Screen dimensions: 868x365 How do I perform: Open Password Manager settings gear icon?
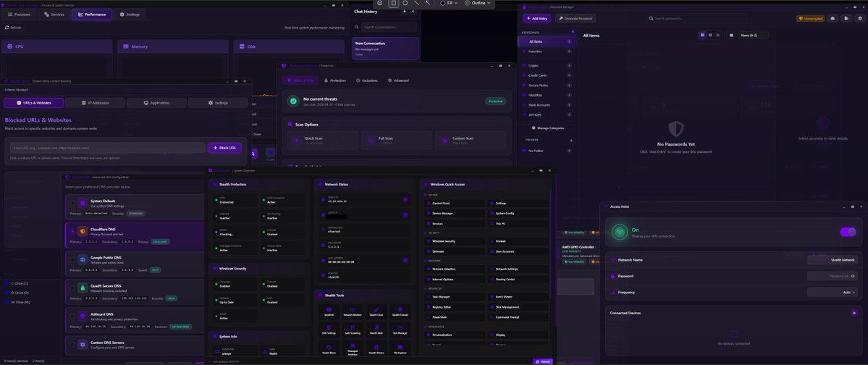coord(860,18)
